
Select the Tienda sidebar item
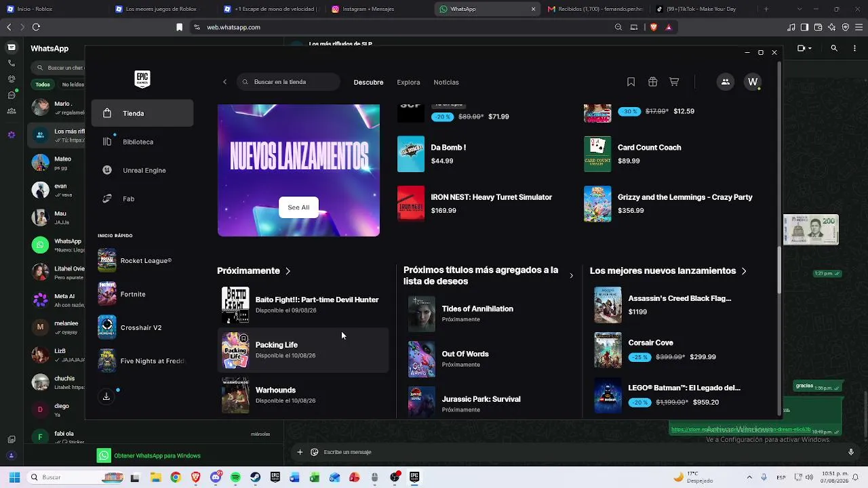tap(142, 113)
